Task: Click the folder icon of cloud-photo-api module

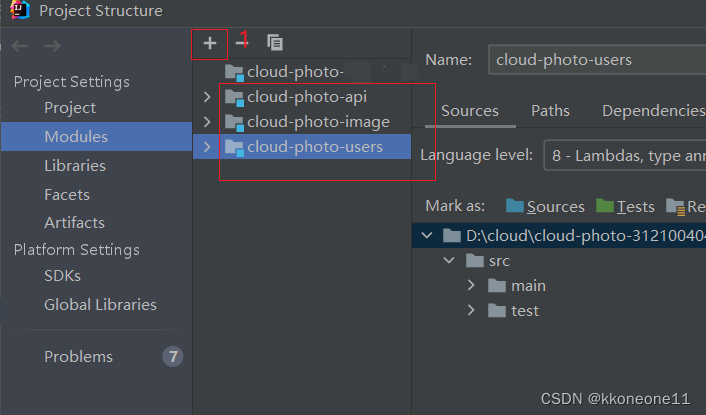Action: [x=234, y=97]
